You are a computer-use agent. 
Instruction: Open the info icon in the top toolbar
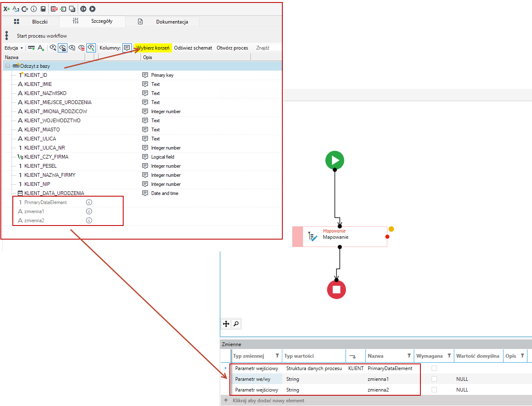tap(34, 9)
